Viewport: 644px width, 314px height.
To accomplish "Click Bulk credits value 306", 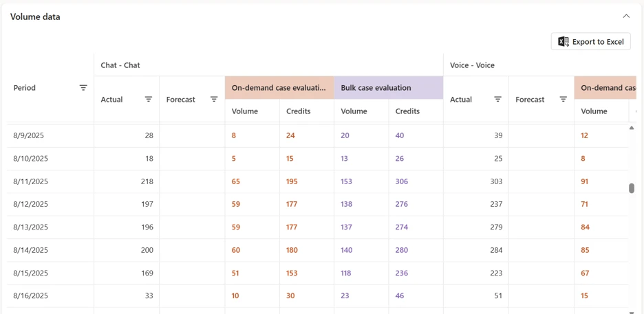I will (x=402, y=181).
